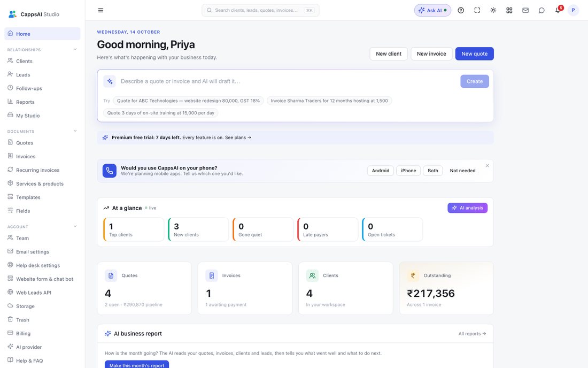Open Storage in the sidebar
The width and height of the screenshot is (588, 368).
(x=42, y=306)
